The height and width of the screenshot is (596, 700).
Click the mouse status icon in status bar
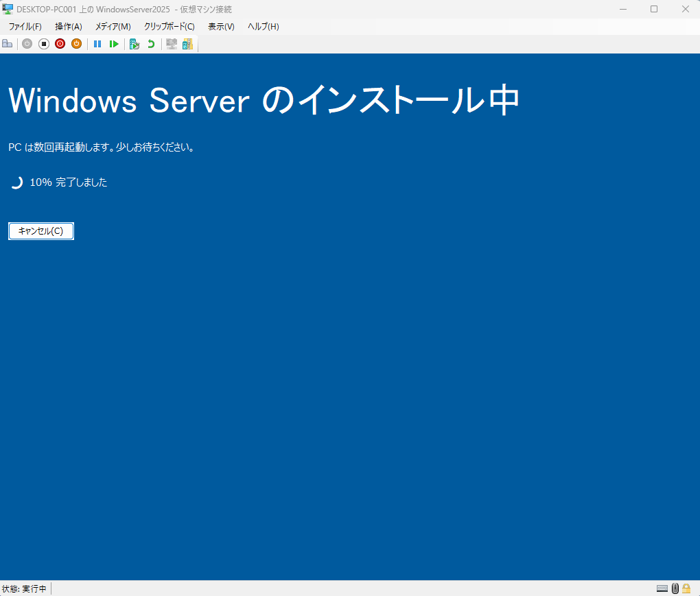click(675, 588)
